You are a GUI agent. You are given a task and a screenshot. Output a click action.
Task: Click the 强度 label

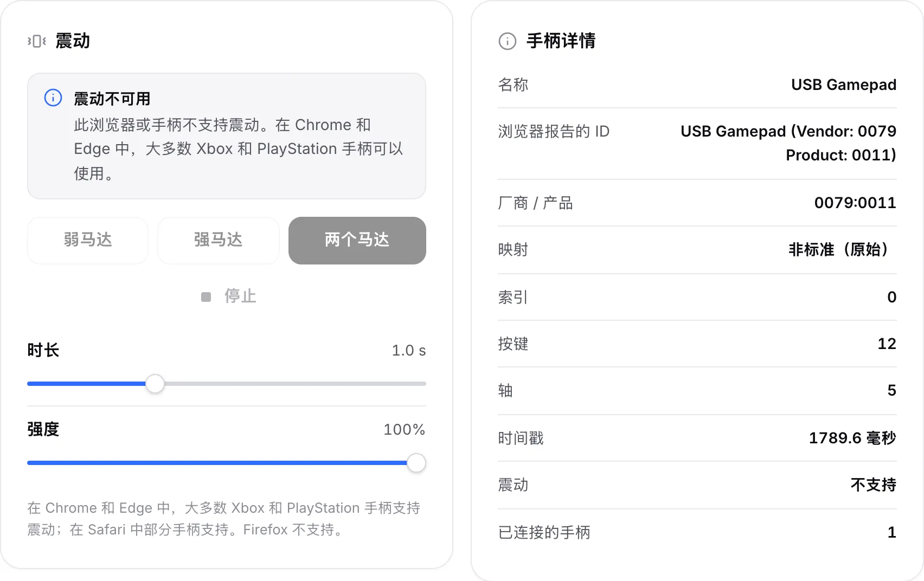43,429
